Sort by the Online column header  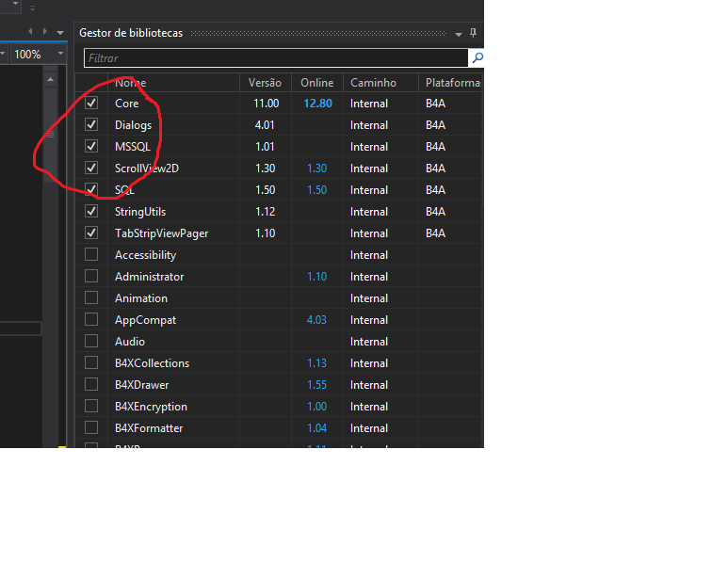(x=317, y=83)
